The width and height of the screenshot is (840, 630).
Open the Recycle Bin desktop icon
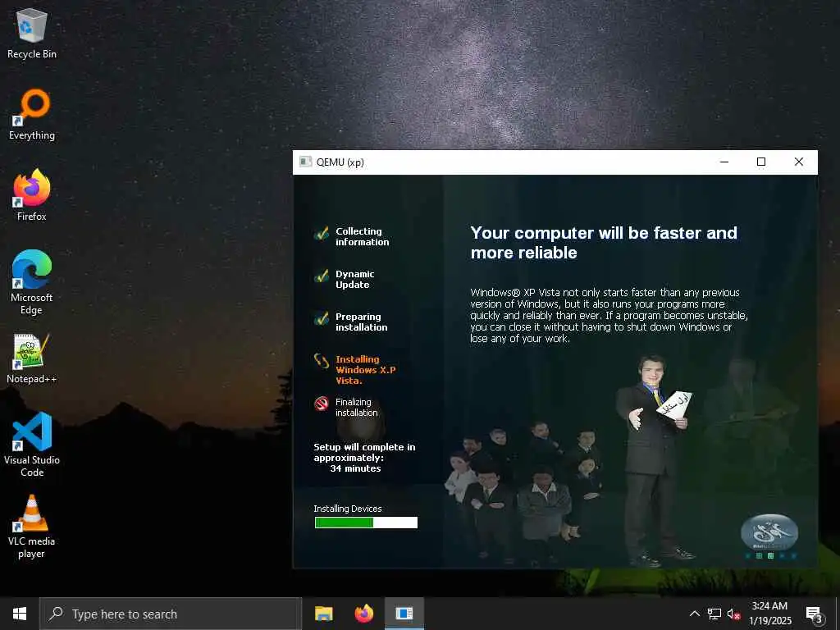32,34
